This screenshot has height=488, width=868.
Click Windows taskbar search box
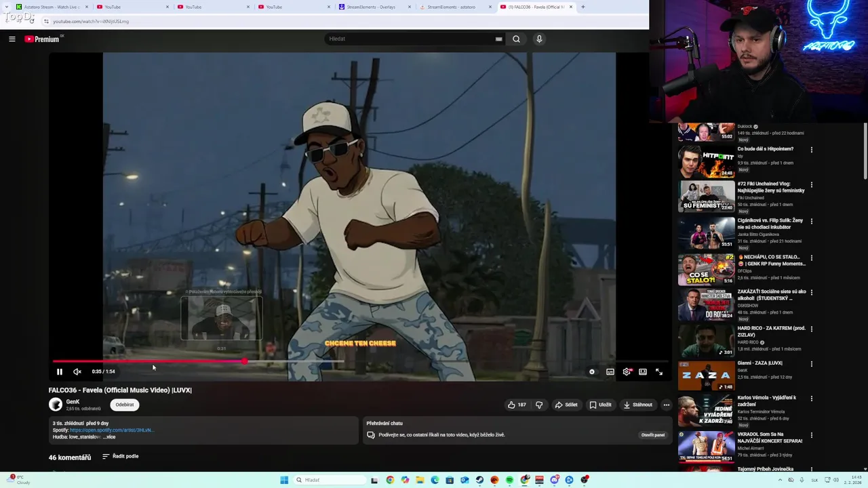tap(328, 480)
